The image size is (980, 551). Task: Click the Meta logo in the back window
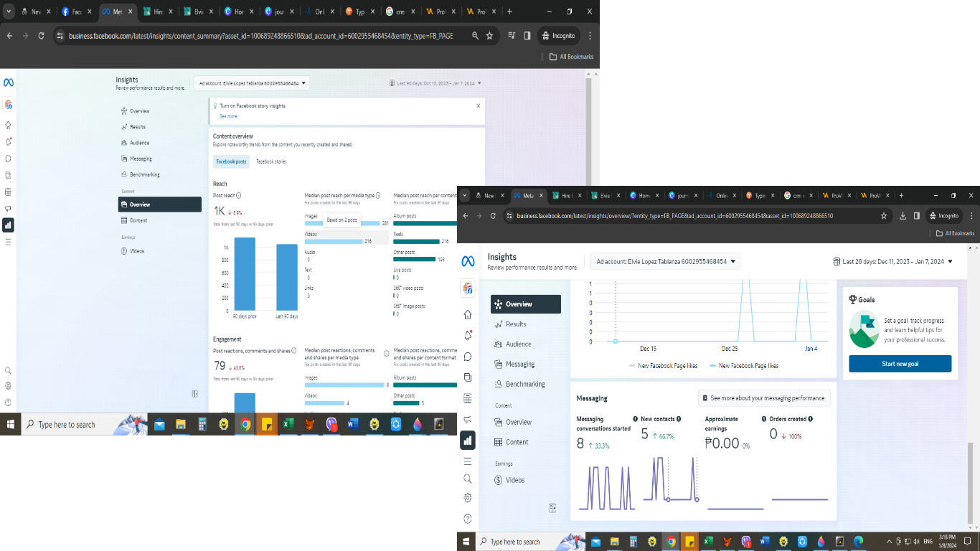9,83
